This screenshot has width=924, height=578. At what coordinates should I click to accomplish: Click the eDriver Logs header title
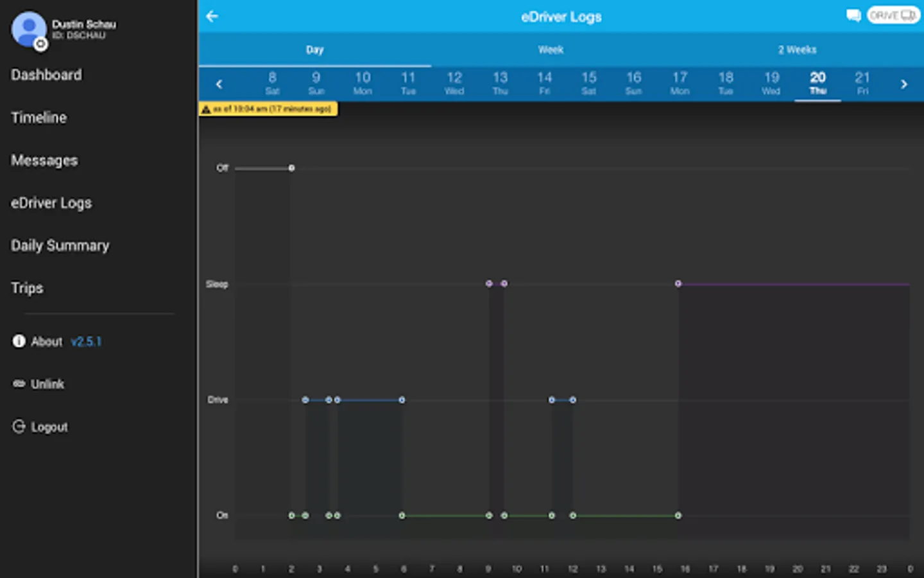point(561,17)
